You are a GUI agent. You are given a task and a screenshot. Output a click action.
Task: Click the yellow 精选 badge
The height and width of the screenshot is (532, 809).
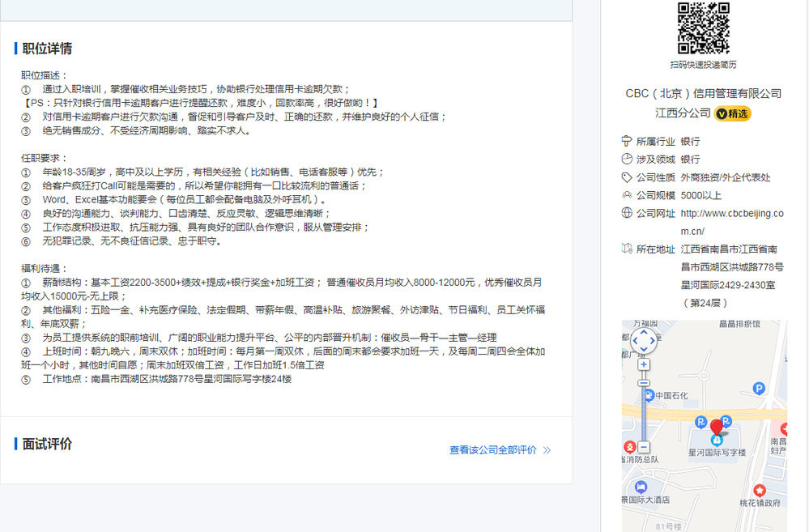tap(733, 113)
